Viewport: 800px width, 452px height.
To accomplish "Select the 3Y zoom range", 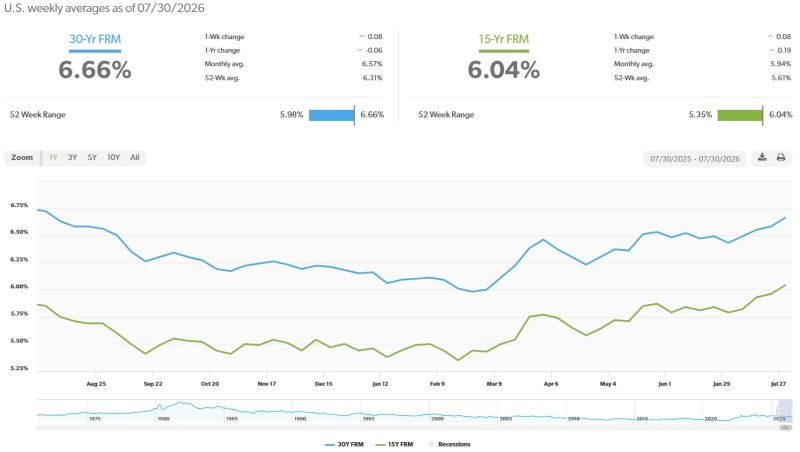I will click(72, 158).
